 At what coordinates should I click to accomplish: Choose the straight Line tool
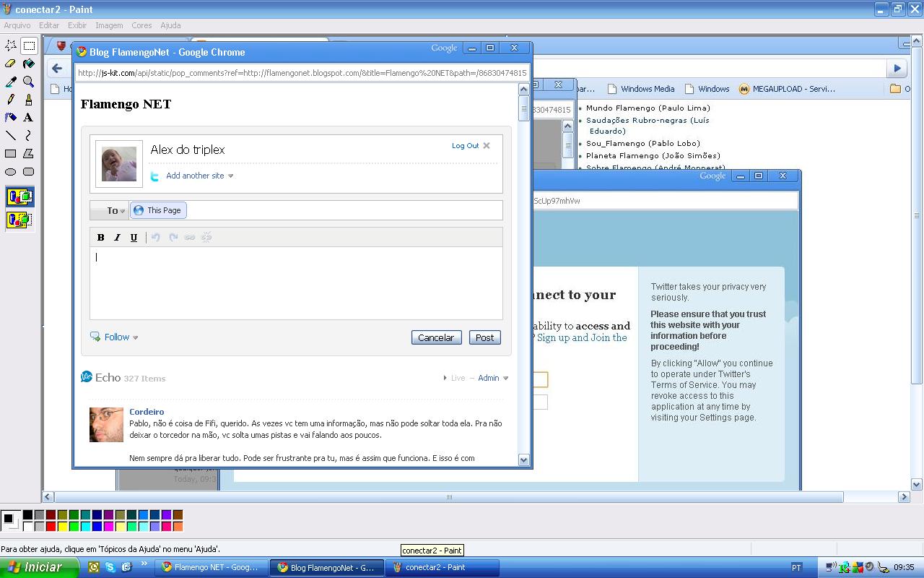11,135
